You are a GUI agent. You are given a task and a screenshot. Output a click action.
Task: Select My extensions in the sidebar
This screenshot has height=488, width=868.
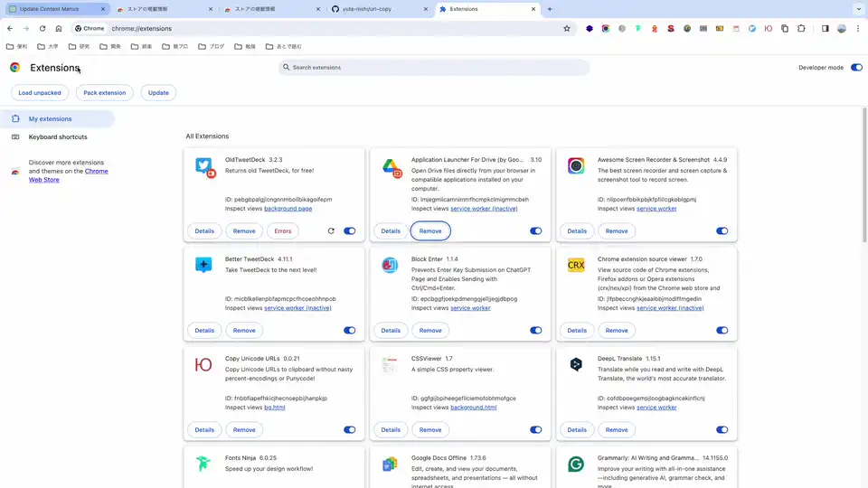(57, 119)
